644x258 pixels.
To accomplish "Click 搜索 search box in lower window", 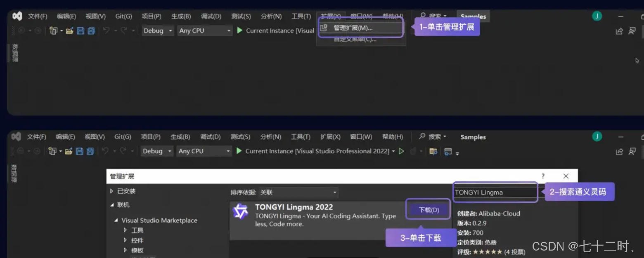I will 433,137.
